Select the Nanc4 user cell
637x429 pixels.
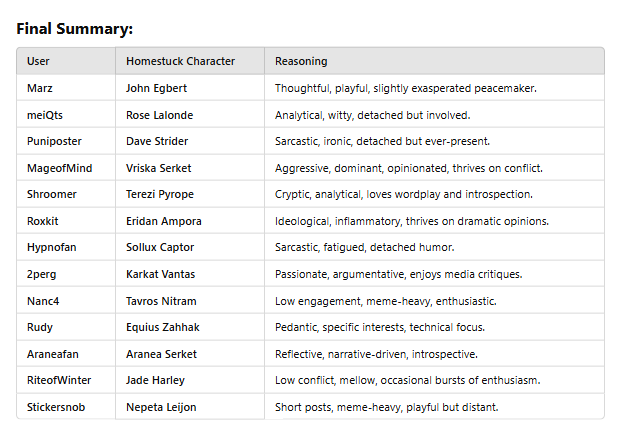(43, 301)
